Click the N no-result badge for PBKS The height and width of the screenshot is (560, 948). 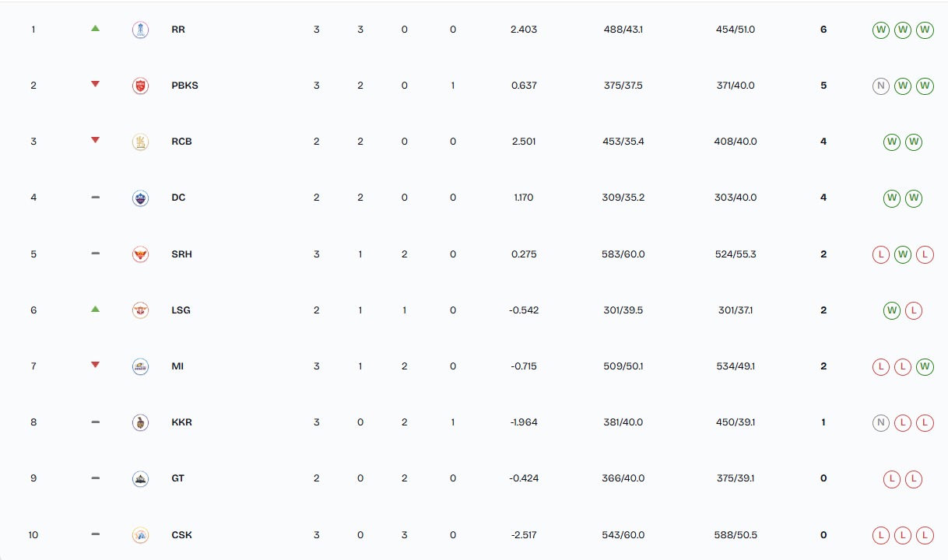(x=881, y=86)
